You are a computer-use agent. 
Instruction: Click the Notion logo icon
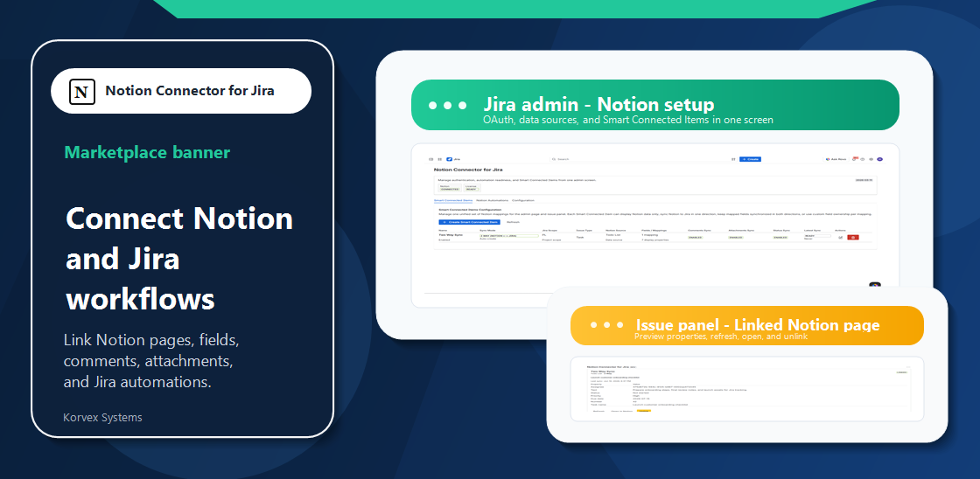tap(81, 91)
